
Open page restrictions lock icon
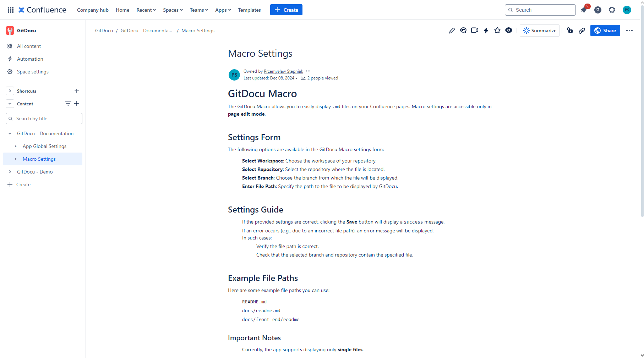(570, 31)
